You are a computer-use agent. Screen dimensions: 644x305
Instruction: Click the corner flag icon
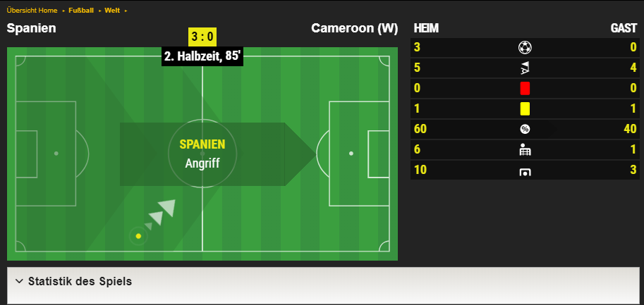(x=525, y=68)
